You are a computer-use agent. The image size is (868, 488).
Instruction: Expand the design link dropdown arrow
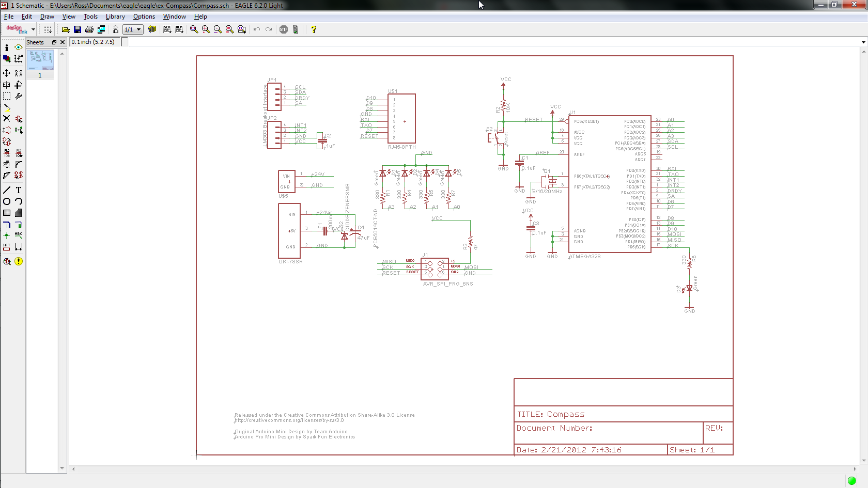33,29
